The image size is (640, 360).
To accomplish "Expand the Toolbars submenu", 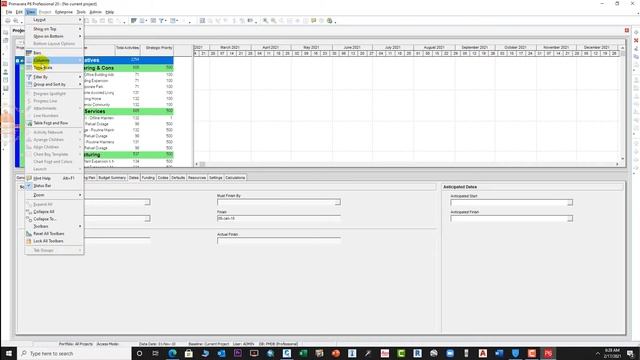I will [x=54, y=227].
